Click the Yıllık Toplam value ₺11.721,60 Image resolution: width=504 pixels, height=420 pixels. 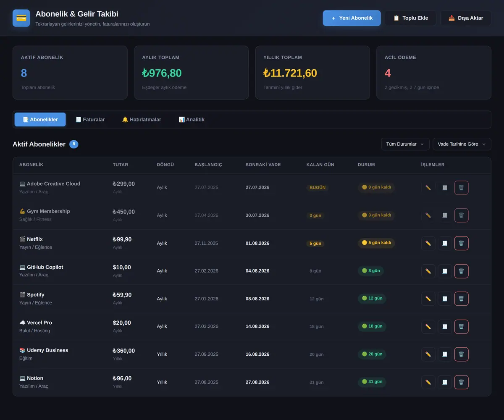(x=290, y=73)
